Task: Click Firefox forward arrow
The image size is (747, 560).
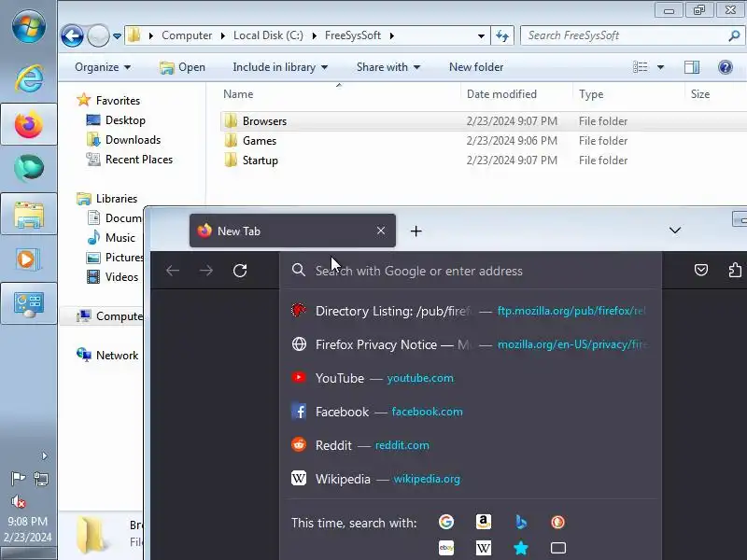Action: click(206, 271)
